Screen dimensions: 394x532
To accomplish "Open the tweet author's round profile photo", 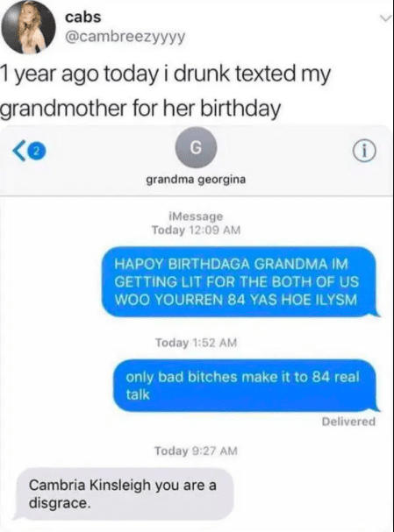I will point(29,27).
